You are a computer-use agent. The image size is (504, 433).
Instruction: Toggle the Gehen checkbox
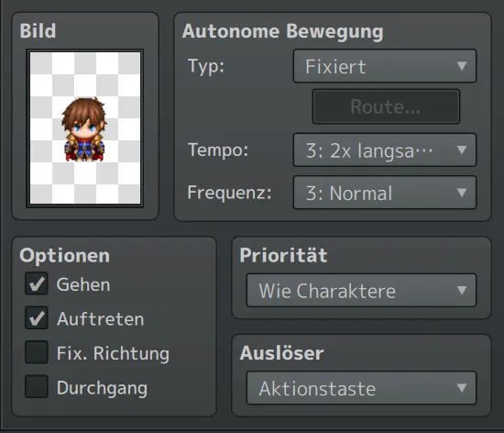[x=37, y=283]
